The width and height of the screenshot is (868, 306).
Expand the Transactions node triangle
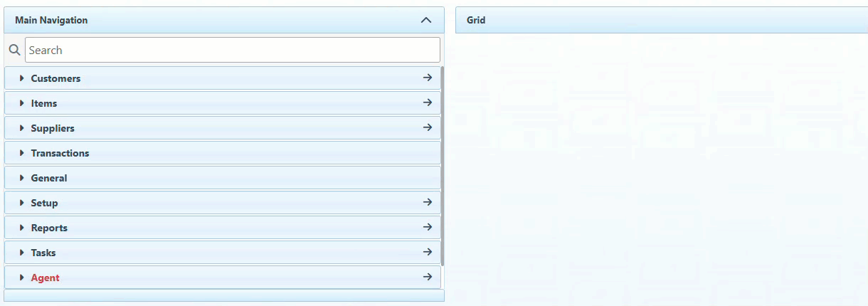pos(22,153)
